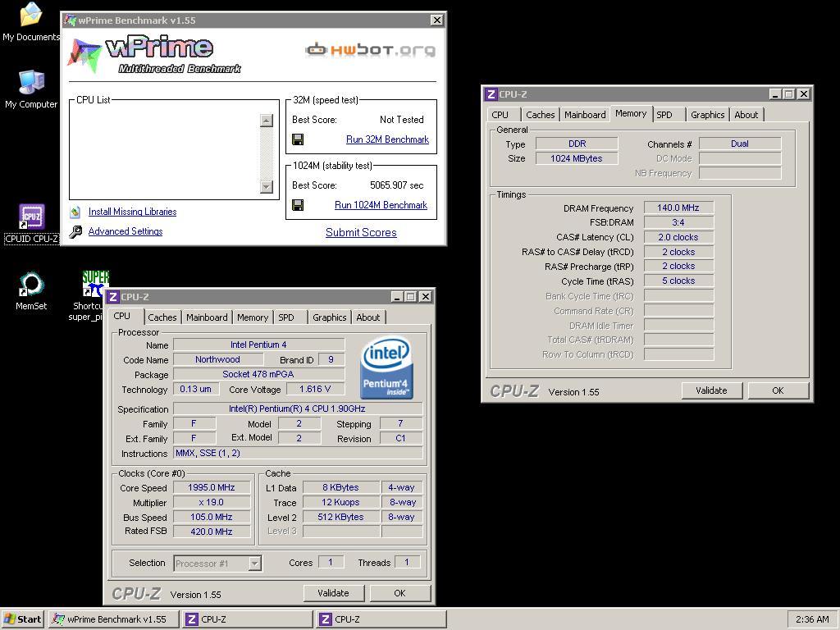Click the floppy save icon for 32M score
This screenshot has height=630, width=840.
pyautogui.click(x=298, y=139)
